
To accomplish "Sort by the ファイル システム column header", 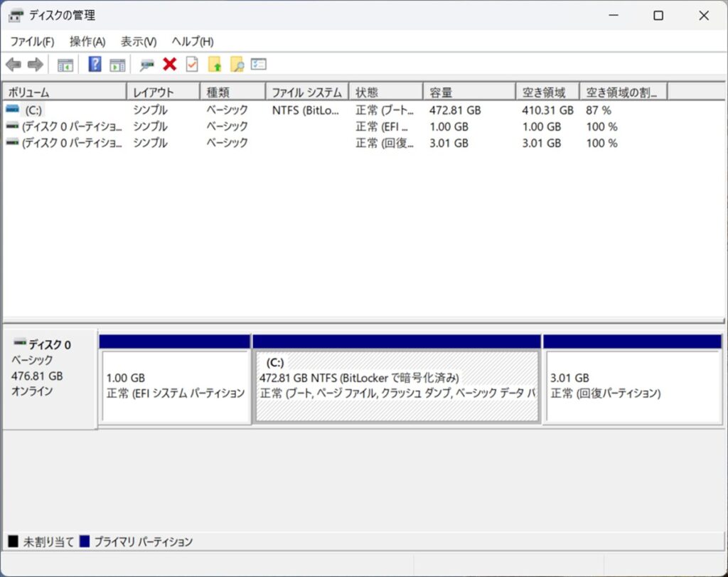I will tap(307, 92).
